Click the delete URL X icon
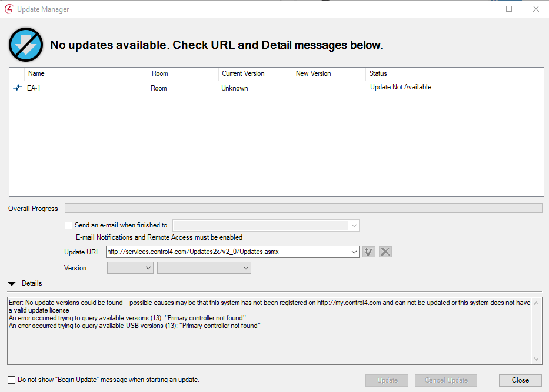 pyautogui.click(x=385, y=252)
